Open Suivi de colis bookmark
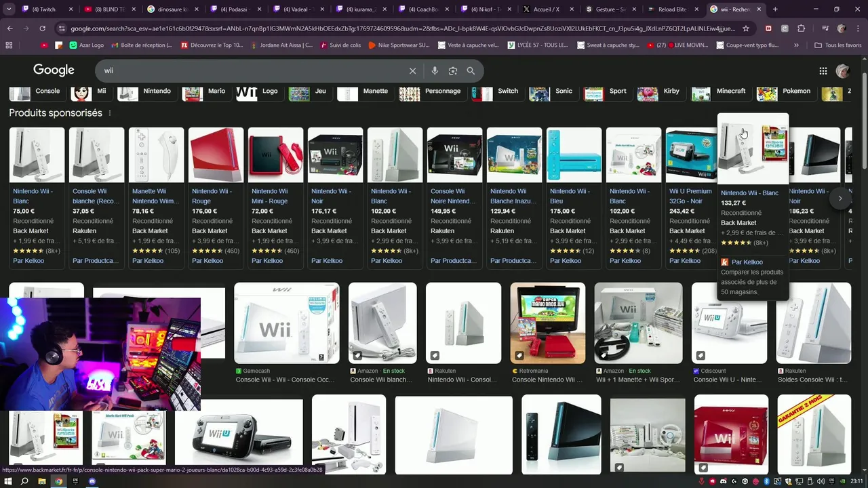This screenshot has width=868, height=488. pyautogui.click(x=340, y=45)
